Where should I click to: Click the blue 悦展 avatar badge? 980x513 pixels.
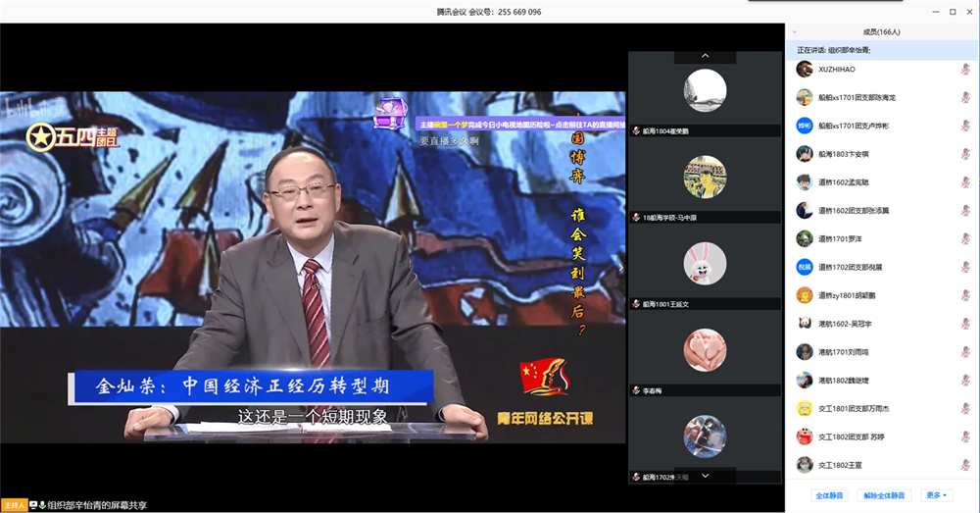[x=804, y=267]
